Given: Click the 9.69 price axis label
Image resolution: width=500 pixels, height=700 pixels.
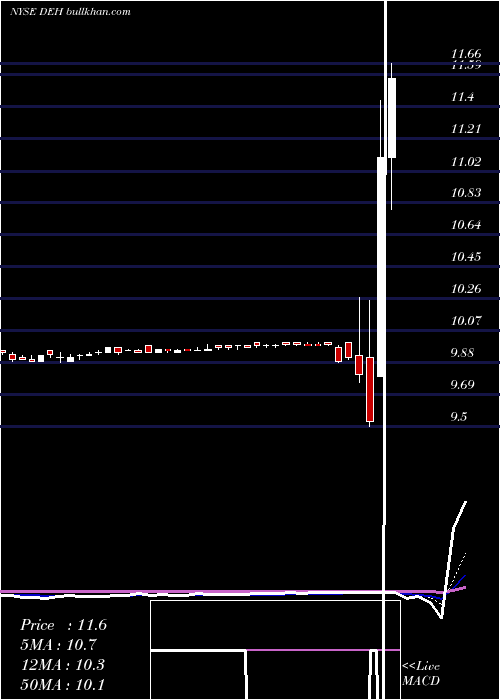Looking at the screenshot, I should (462, 384).
